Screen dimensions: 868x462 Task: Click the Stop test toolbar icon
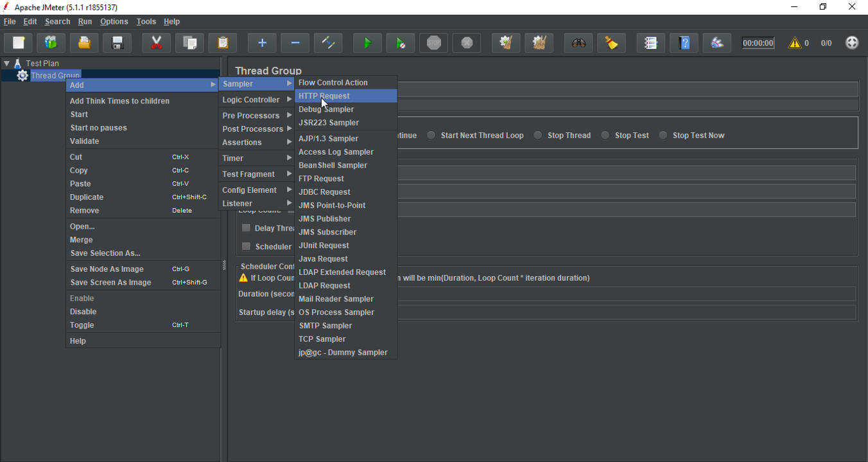tap(434, 43)
